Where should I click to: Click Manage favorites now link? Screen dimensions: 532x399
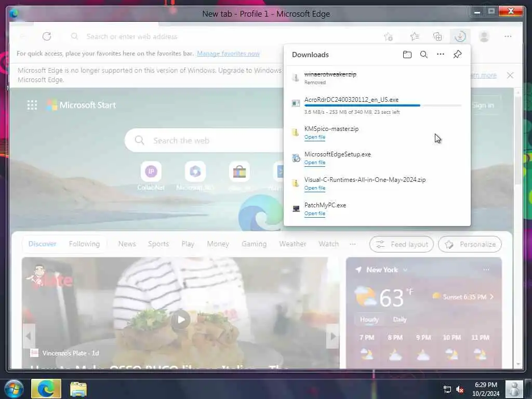tap(229, 54)
